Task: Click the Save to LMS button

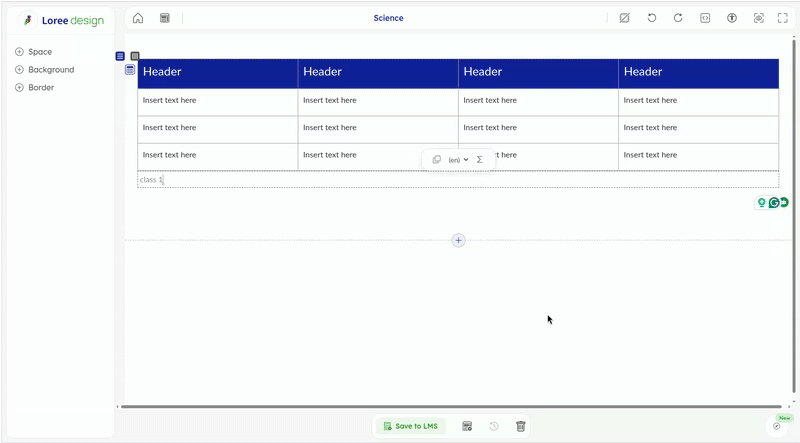Action: [x=411, y=426]
